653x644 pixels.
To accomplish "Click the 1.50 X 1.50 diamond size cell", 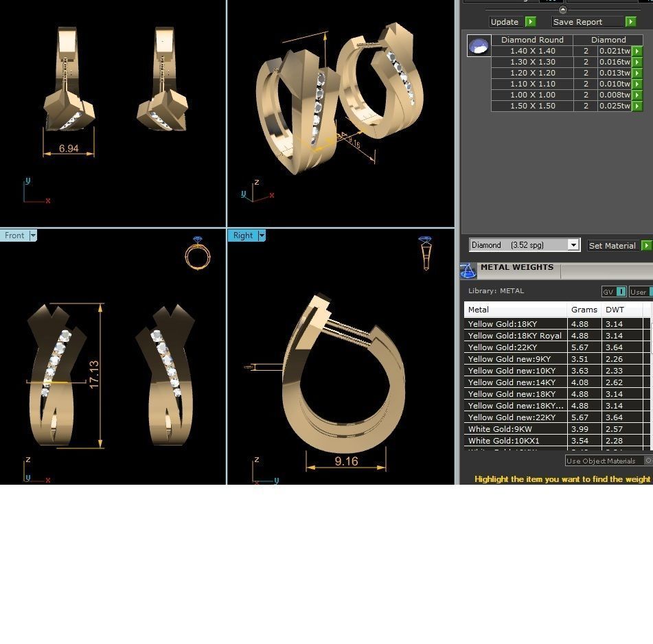I will tap(532, 106).
